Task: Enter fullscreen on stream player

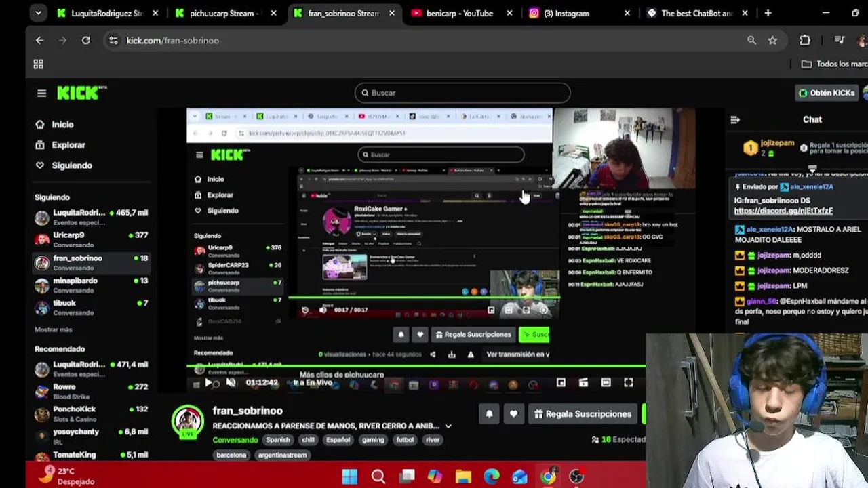Action: tap(629, 383)
